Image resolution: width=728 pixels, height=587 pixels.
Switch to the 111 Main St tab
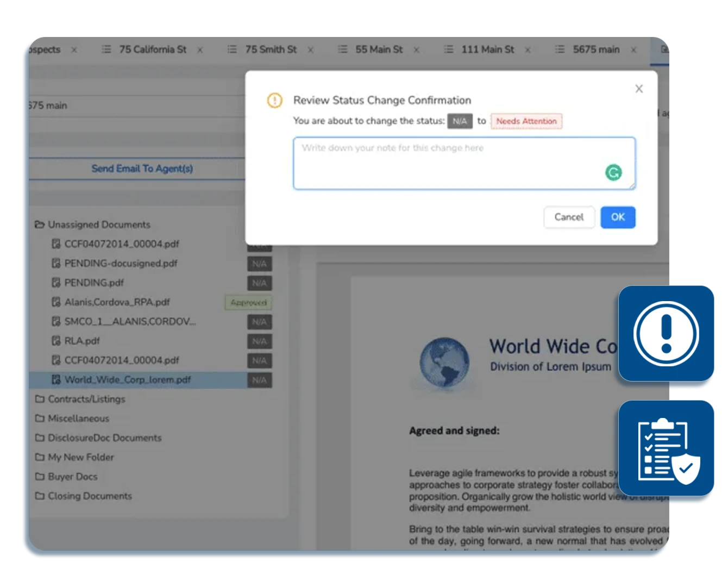[487, 49]
